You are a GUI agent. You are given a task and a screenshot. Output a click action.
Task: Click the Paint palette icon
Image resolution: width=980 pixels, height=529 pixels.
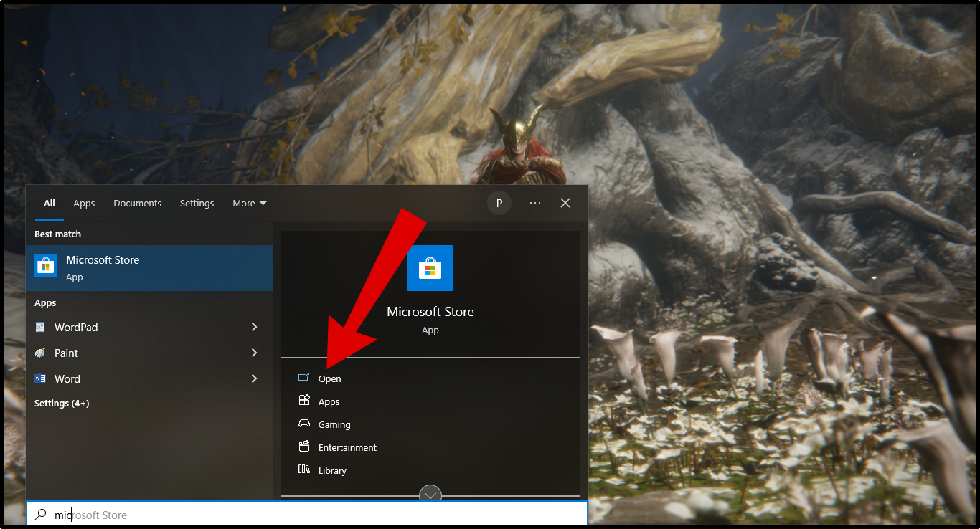pos(40,353)
